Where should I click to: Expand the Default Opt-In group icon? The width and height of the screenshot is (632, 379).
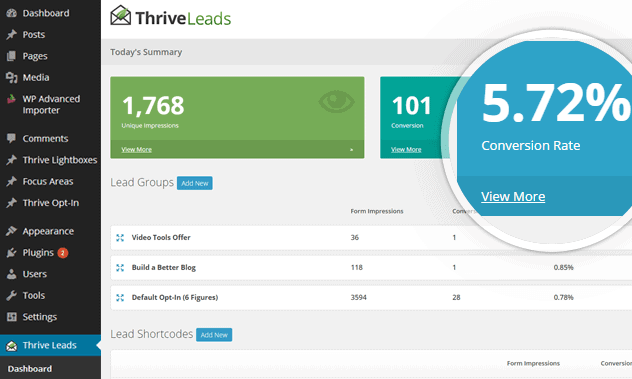point(120,298)
